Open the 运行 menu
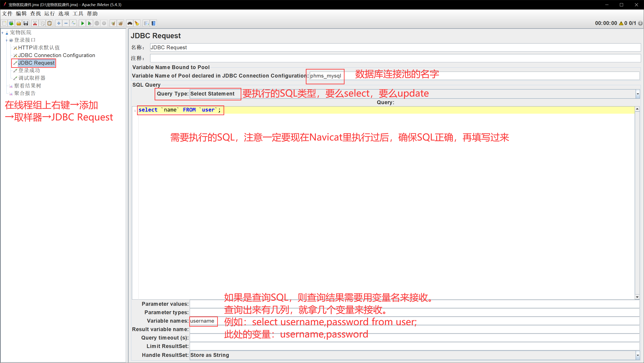Screen dimensions: 644x363 pos(49,14)
